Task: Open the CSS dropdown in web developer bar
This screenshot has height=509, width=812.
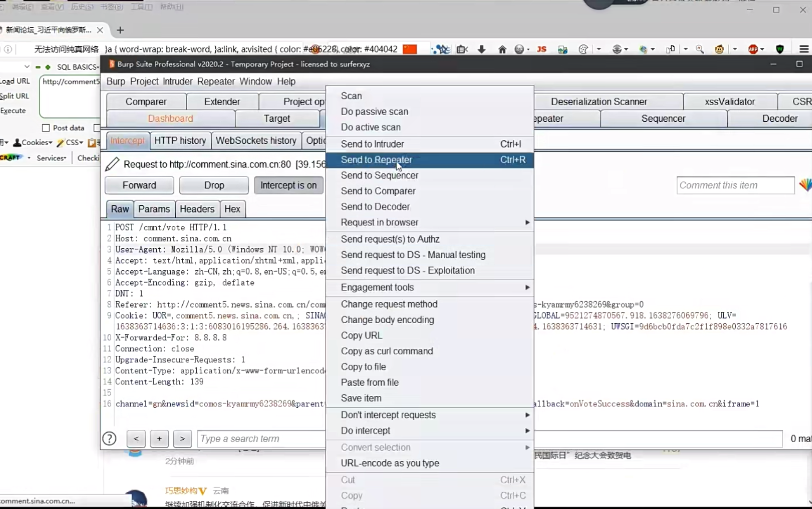Action: tap(70, 143)
